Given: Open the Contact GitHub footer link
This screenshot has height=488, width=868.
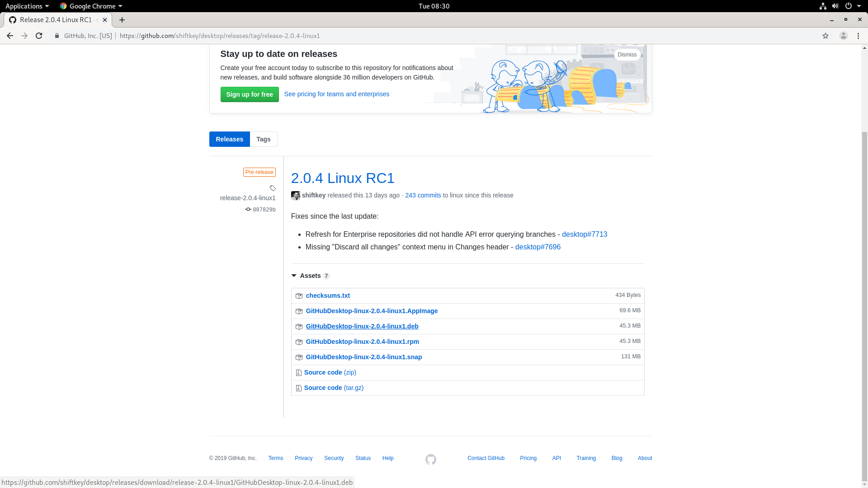Looking at the screenshot, I should coord(486,458).
